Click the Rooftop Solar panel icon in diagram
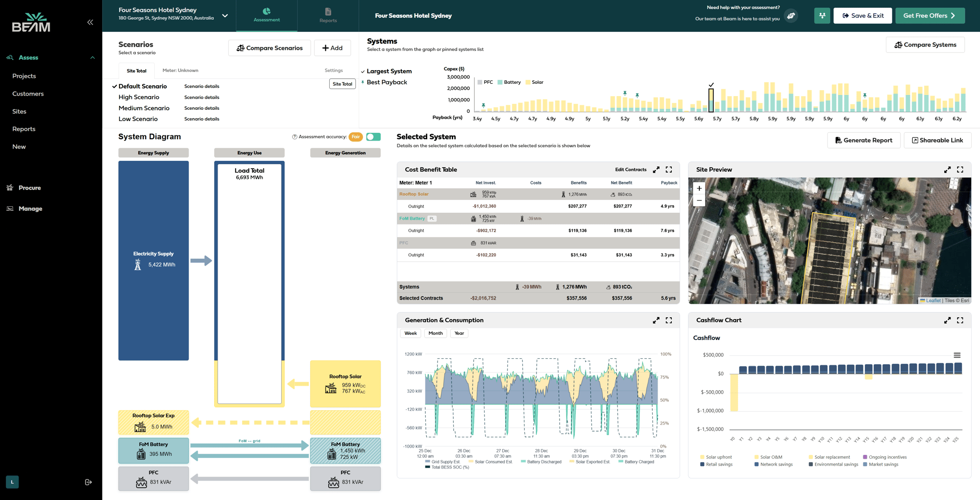 click(331, 388)
